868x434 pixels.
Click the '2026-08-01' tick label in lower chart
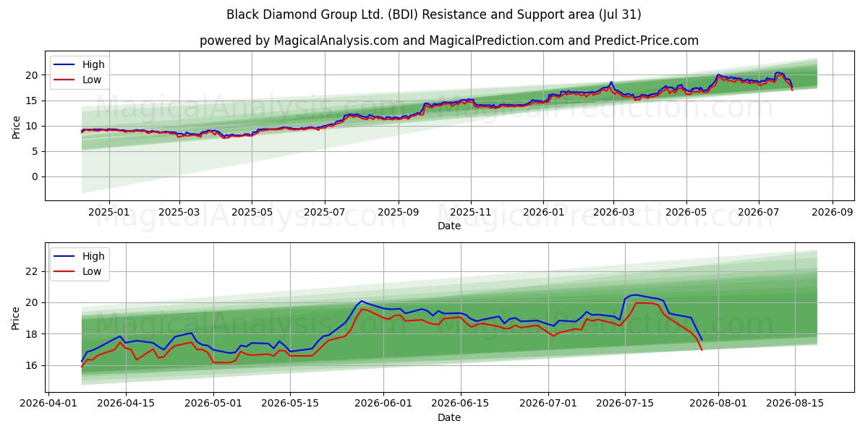click(x=718, y=403)
